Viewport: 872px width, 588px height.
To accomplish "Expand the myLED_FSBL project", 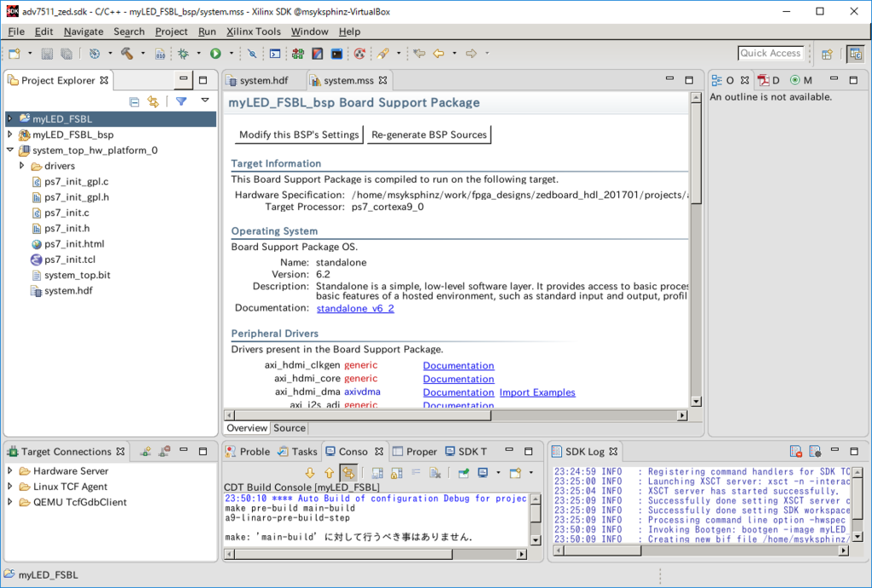I will [x=9, y=118].
